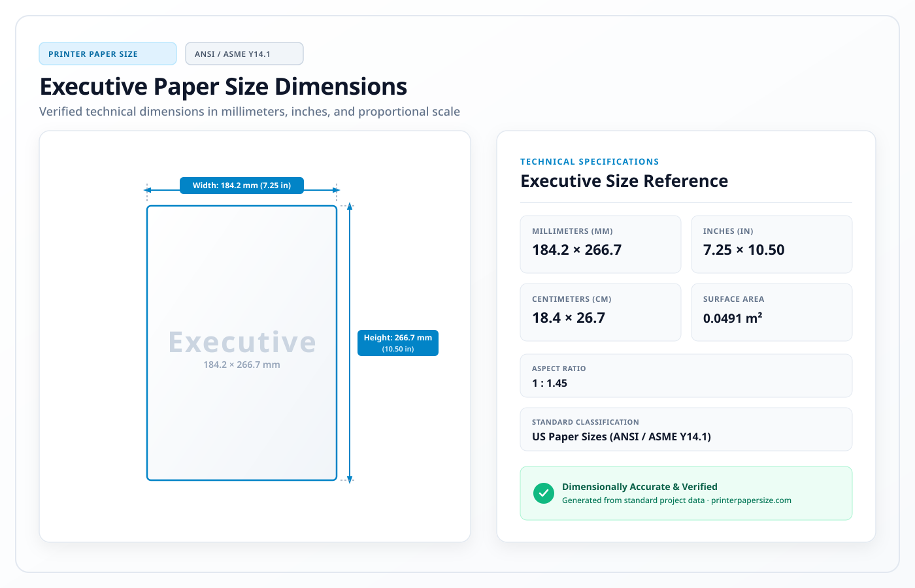915x588 pixels.
Task: Click the ASPECT RATIO label
Action: (559, 368)
